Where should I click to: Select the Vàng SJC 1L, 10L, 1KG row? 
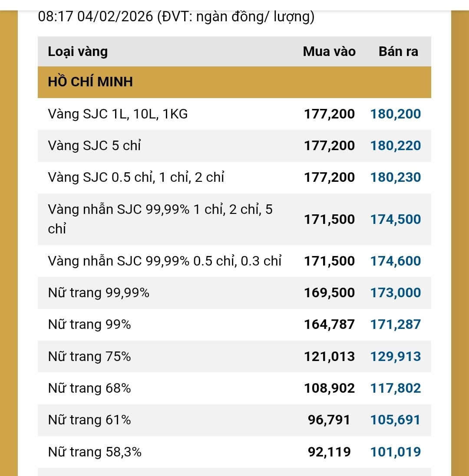[x=234, y=114]
